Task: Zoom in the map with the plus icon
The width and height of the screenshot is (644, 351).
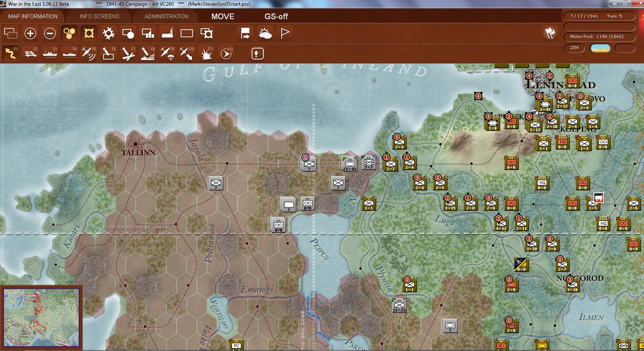Action: pos(30,33)
